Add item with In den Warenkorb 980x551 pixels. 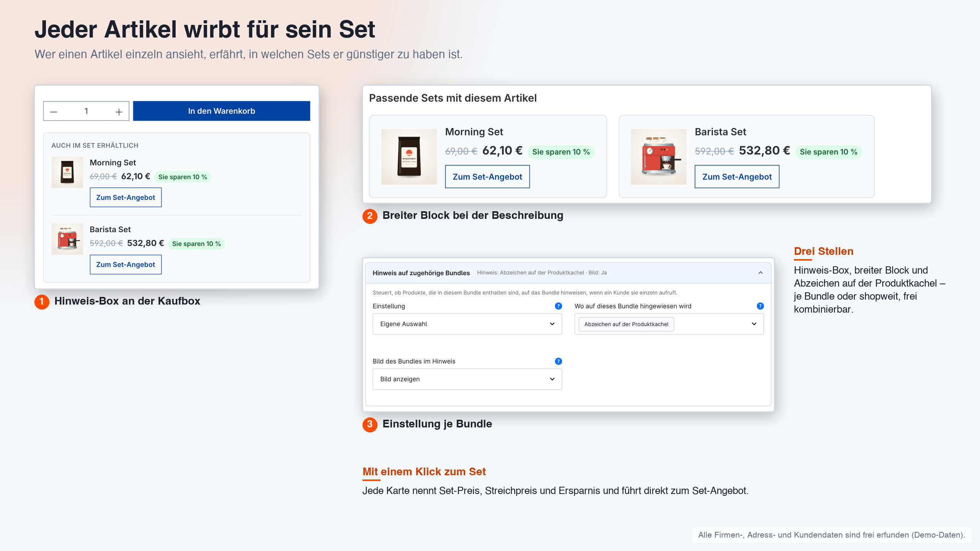221,111
